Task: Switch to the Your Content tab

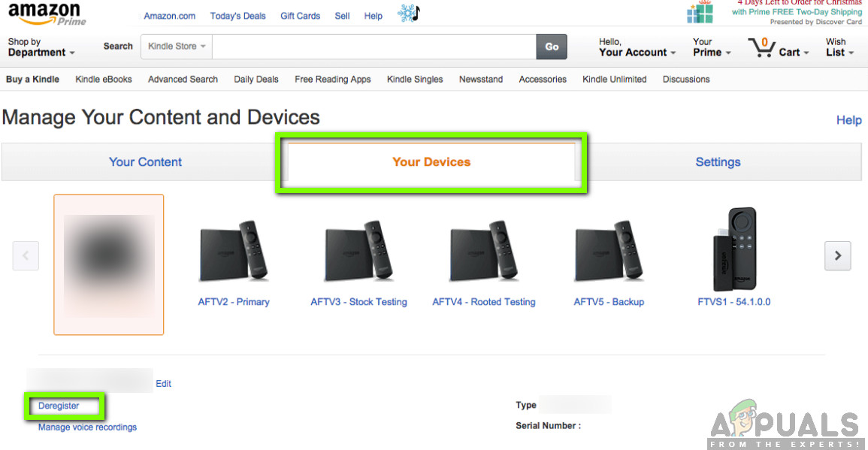Action: click(x=145, y=162)
